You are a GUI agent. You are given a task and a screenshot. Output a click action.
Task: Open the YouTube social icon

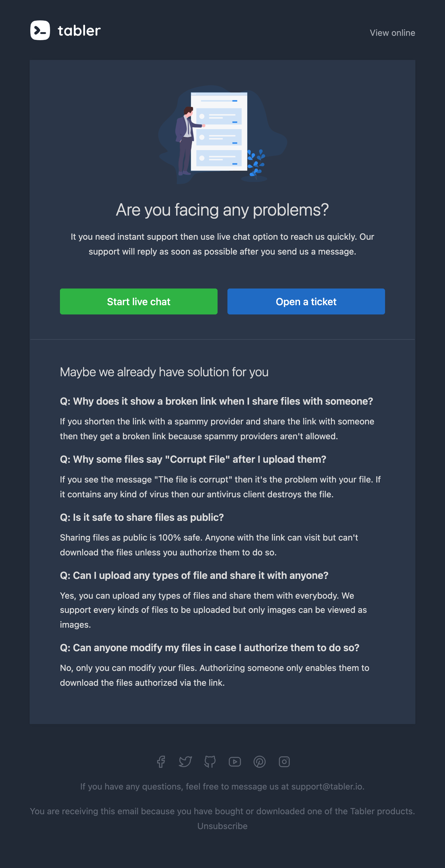pos(235,761)
